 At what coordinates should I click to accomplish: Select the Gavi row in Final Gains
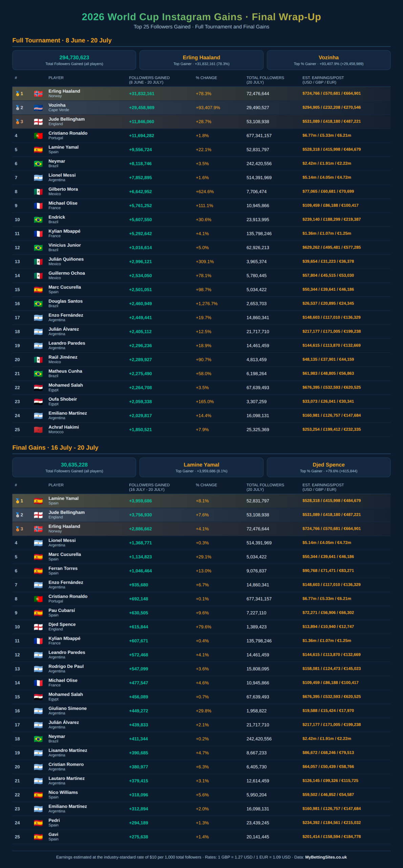[201, 836]
